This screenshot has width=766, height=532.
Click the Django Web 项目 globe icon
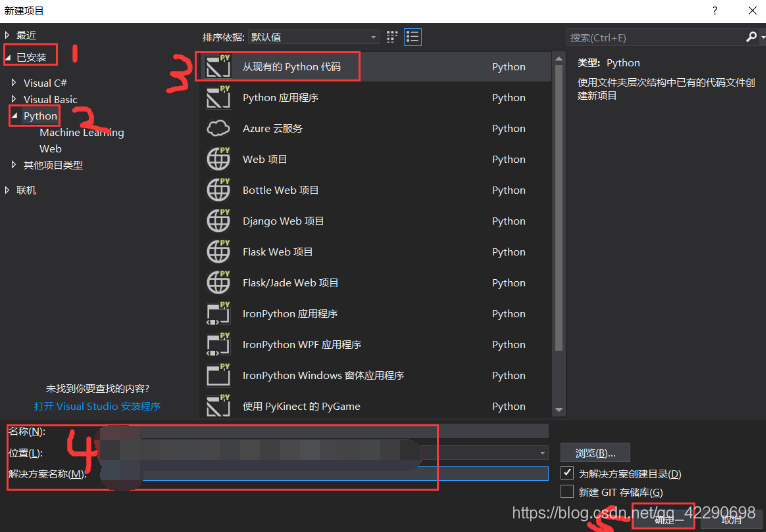pos(218,220)
